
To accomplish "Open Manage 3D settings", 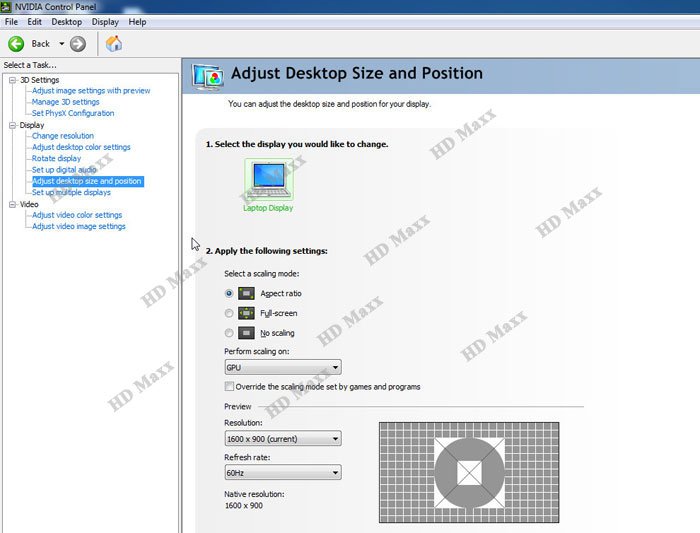I will pos(66,102).
